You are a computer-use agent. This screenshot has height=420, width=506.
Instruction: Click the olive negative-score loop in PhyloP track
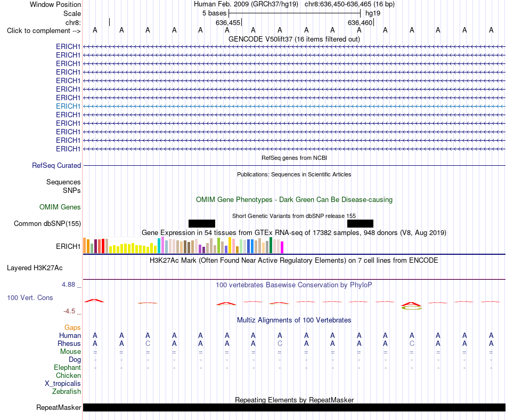click(x=411, y=308)
